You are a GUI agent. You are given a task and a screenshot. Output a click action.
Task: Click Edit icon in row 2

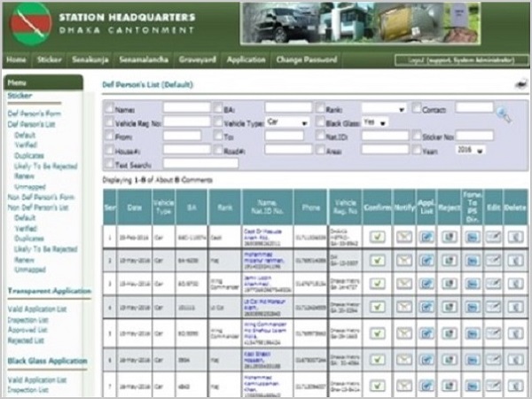click(493, 260)
